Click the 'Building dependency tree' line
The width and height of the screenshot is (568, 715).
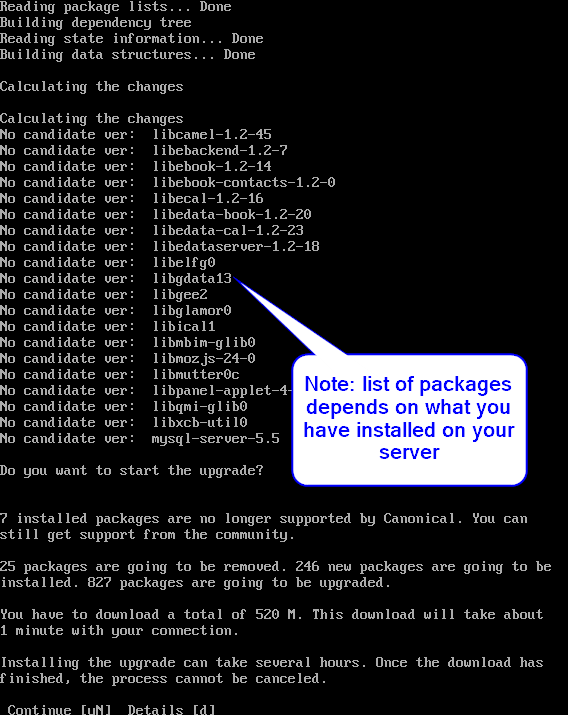click(96, 23)
